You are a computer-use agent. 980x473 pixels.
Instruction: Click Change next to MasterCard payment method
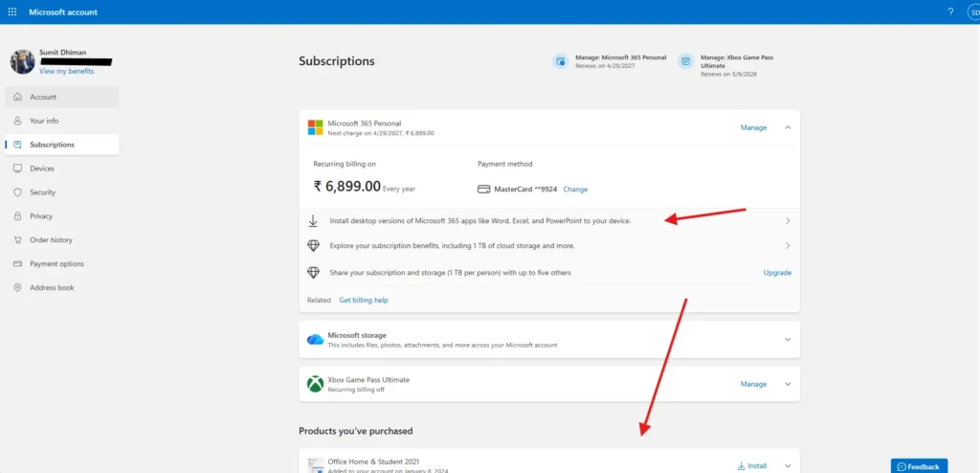pyautogui.click(x=575, y=190)
